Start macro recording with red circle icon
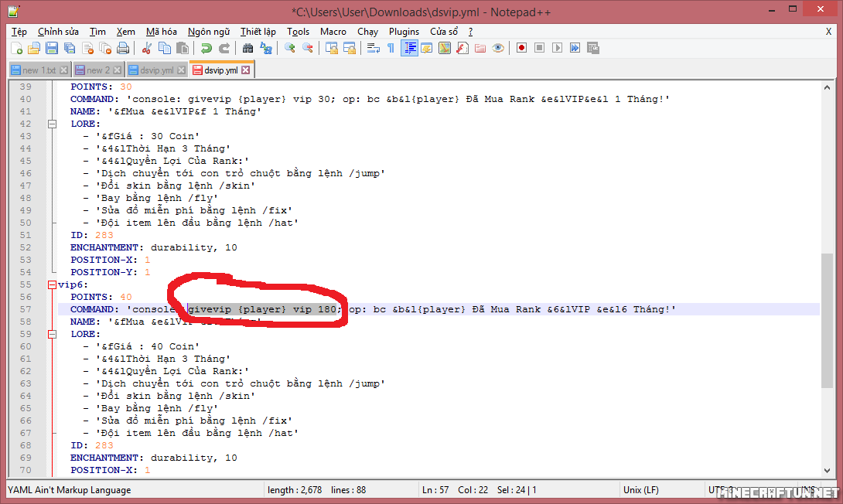Viewport: 843px width, 504px height. tap(521, 49)
